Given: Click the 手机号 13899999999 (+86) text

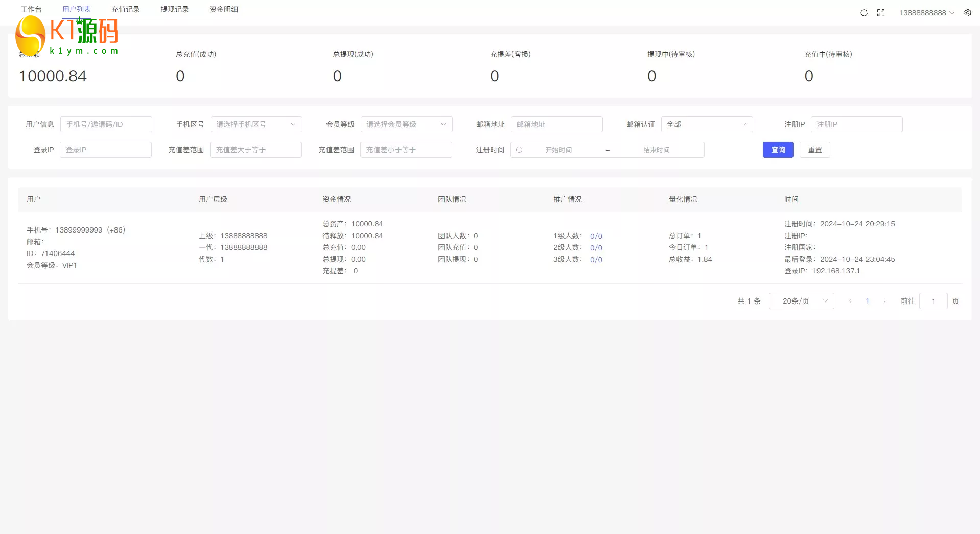Looking at the screenshot, I should pos(76,230).
